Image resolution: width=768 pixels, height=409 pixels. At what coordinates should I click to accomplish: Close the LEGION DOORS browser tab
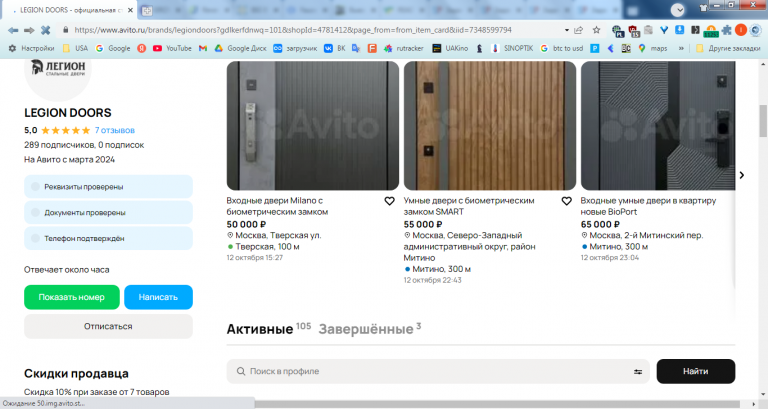coord(130,10)
